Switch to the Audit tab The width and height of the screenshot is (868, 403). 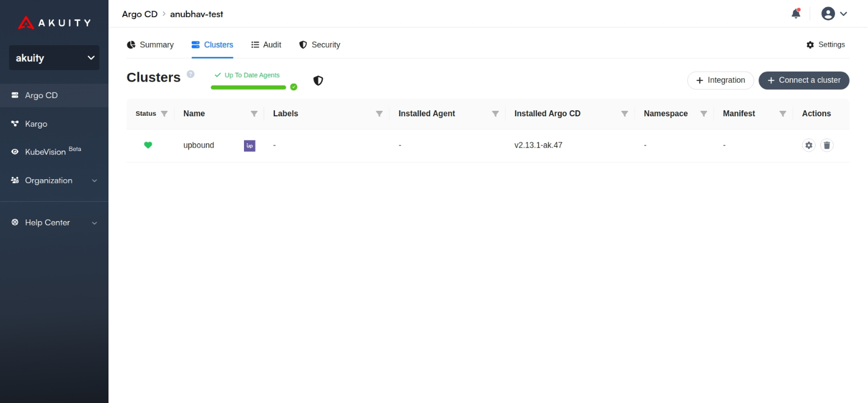266,45
